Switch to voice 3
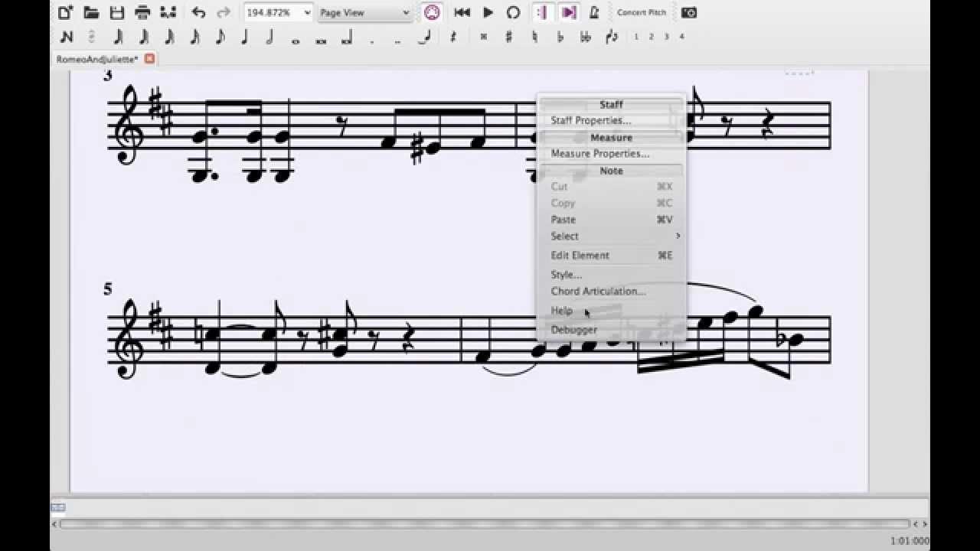The image size is (980, 551). point(667,37)
